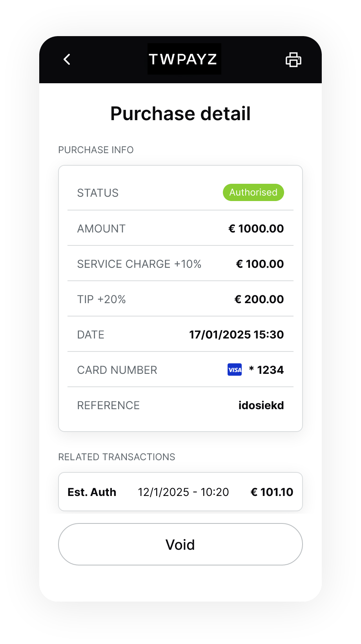Click the € 101.10 transaction amount

[272, 492]
